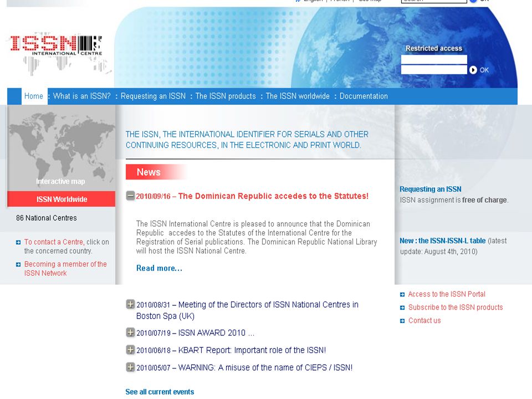Click the Meeting of the Directors headline
This screenshot has height=399, width=532.
[247, 310]
